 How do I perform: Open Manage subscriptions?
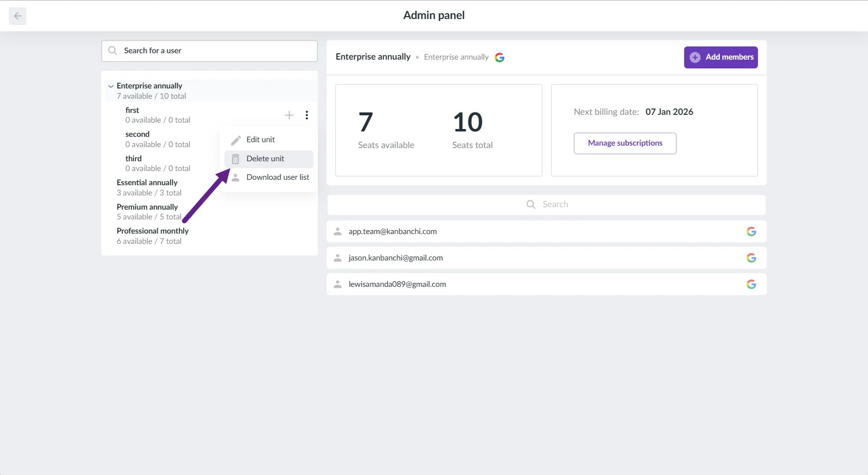(624, 143)
